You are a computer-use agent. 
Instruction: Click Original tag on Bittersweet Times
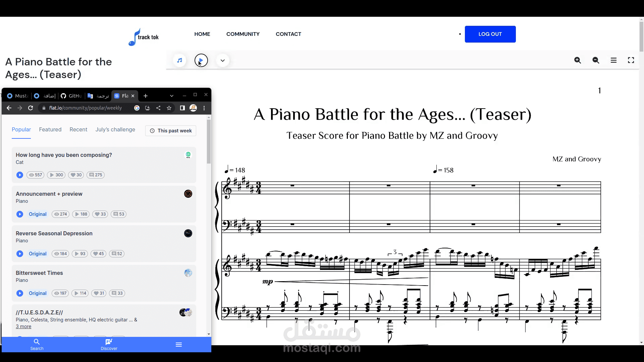tap(38, 293)
